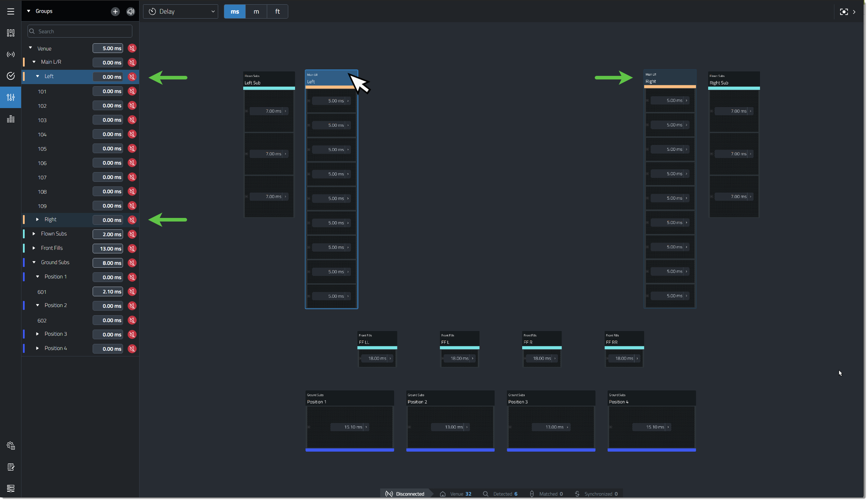Collapse the Left group tree node

(x=38, y=76)
